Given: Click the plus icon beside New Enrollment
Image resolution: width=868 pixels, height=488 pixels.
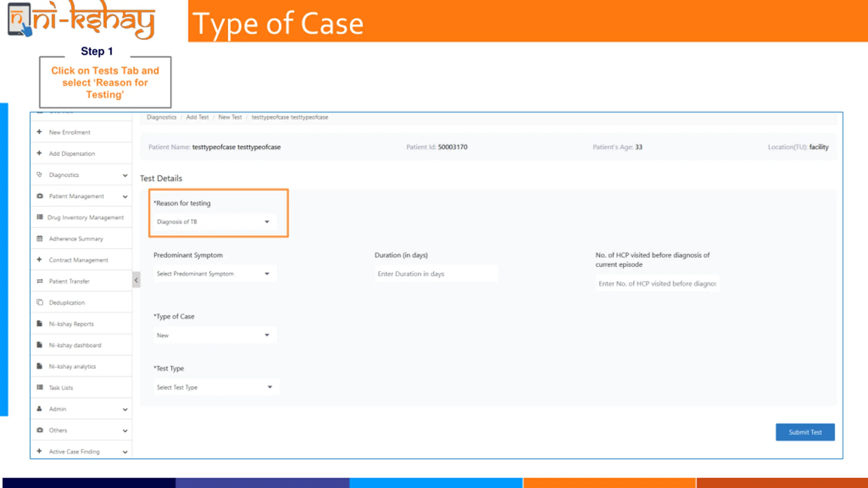Looking at the screenshot, I should [x=39, y=132].
